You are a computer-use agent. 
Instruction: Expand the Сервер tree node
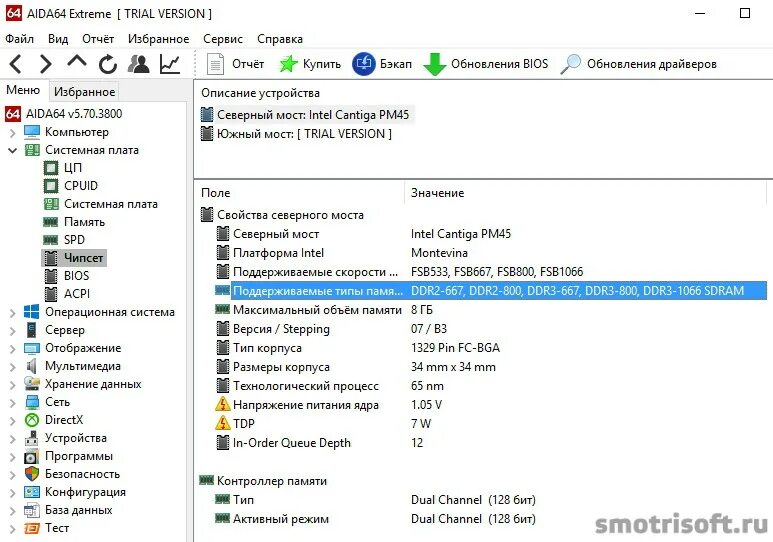pyautogui.click(x=13, y=330)
